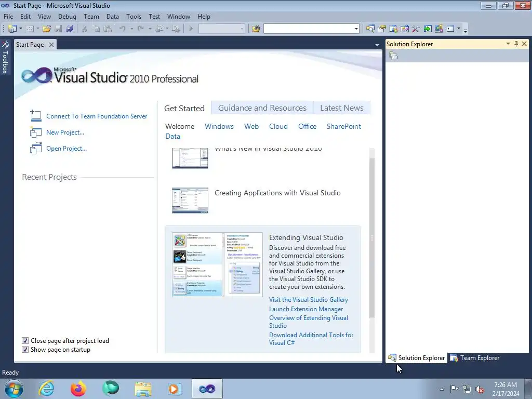532x399 pixels.
Task: Open the Navigate Backward dropdown arrow
Action: pos(167,29)
